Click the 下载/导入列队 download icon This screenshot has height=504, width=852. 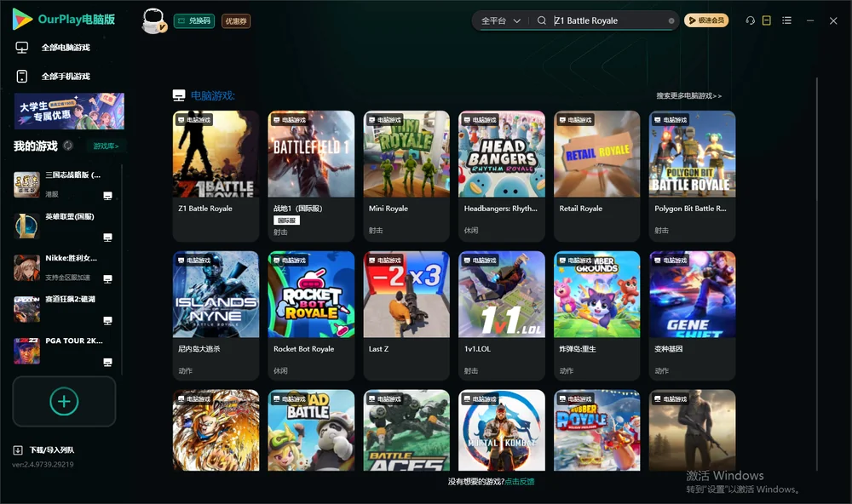pos(18,450)
